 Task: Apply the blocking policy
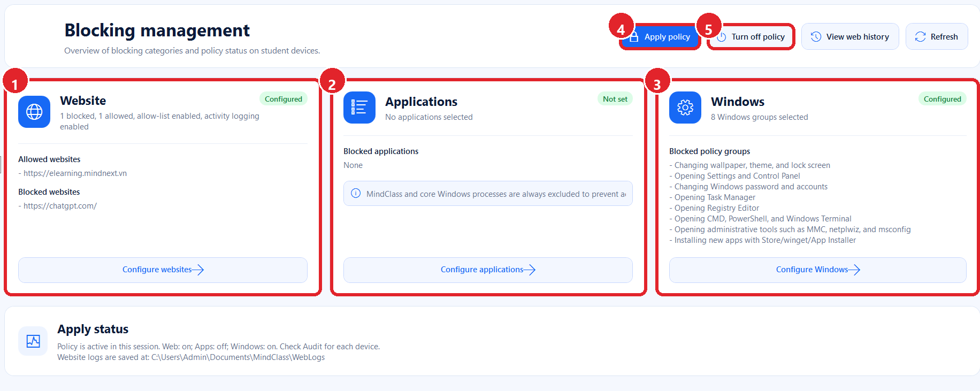pos(660,37)
